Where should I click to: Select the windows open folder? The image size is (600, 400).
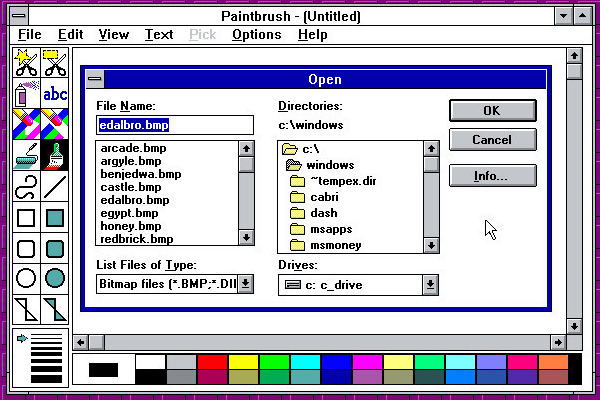coord(320,165)
